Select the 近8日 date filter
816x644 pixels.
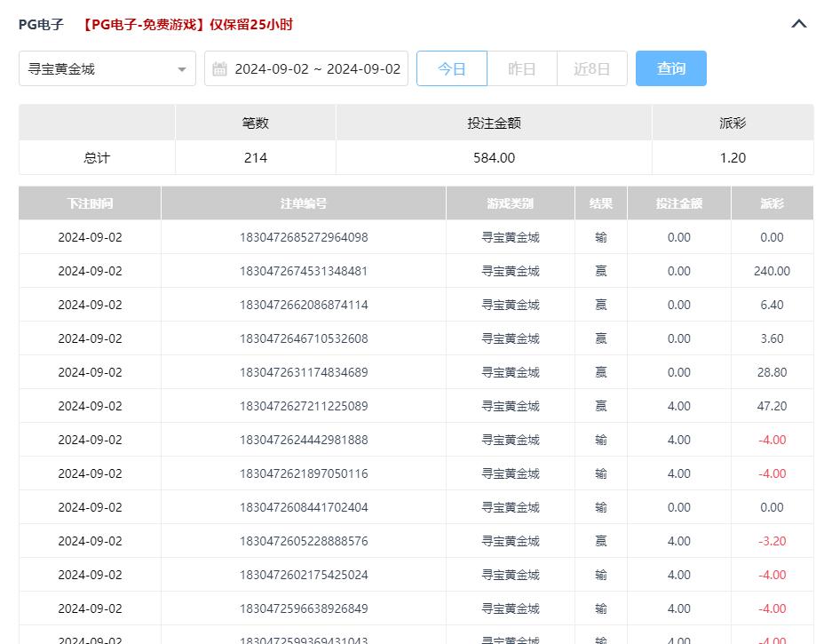(591, 68)
